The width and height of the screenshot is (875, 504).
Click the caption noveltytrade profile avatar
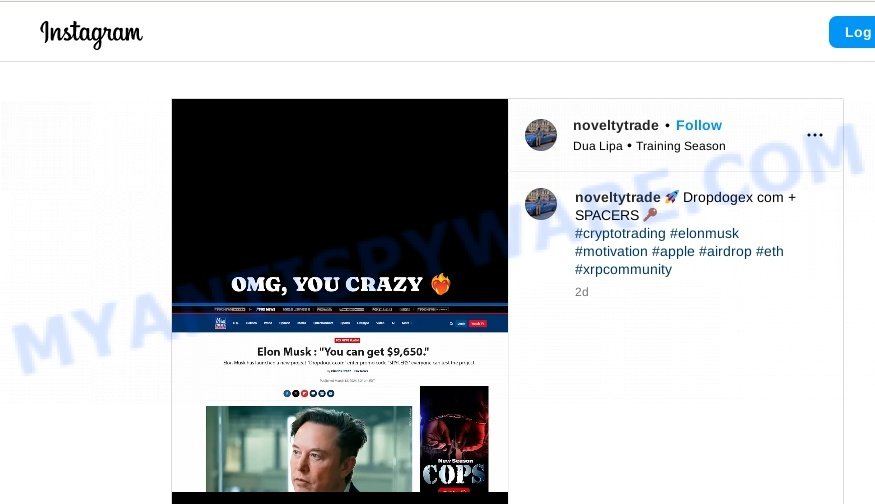pyautogui.click(x=541, y=204)
